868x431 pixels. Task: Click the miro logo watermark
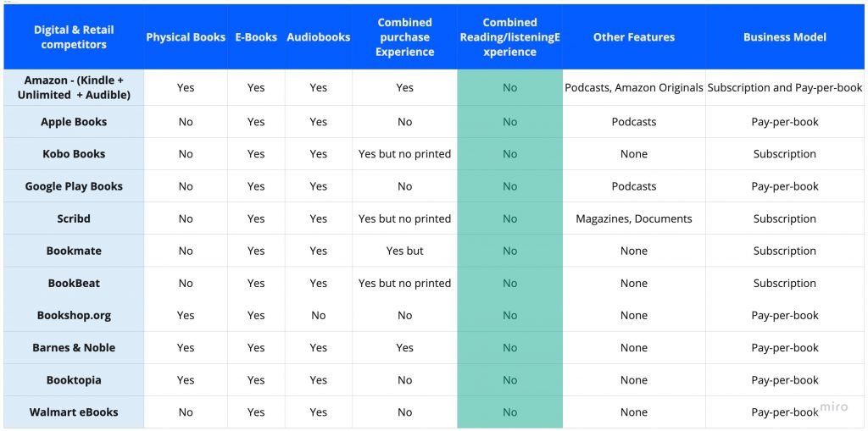(x=832, y=407)
